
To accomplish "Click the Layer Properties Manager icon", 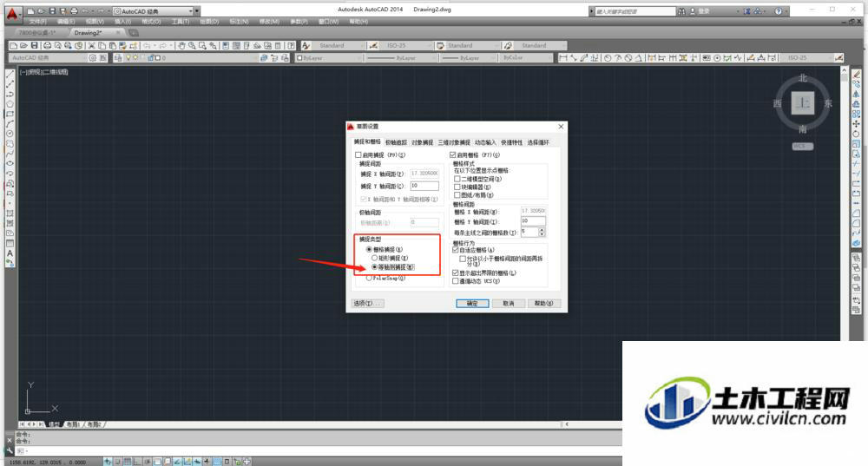I will pos(118,57).
